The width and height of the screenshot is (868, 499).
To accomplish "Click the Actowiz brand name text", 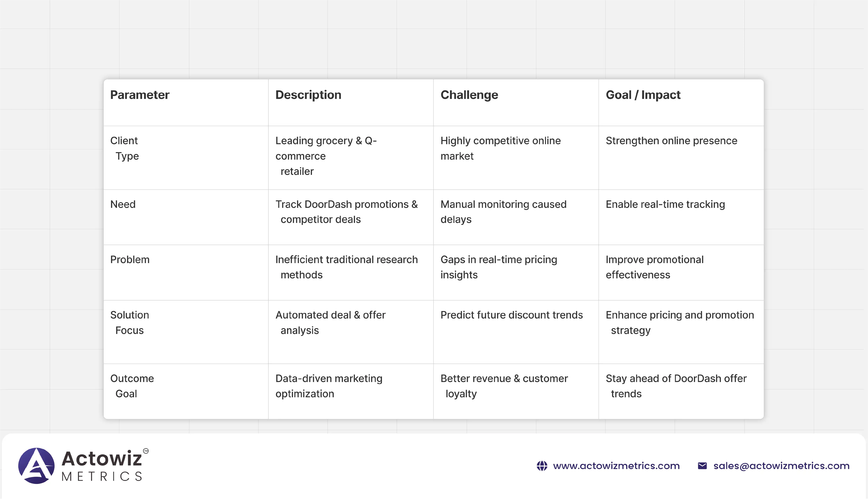I will pyautogui.click(x=102, y=458).
